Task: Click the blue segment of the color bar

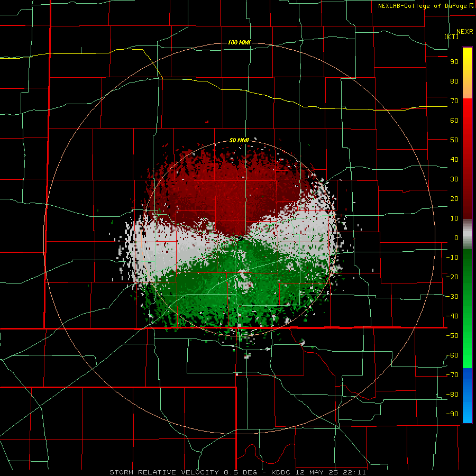Action: pos(467,396)
